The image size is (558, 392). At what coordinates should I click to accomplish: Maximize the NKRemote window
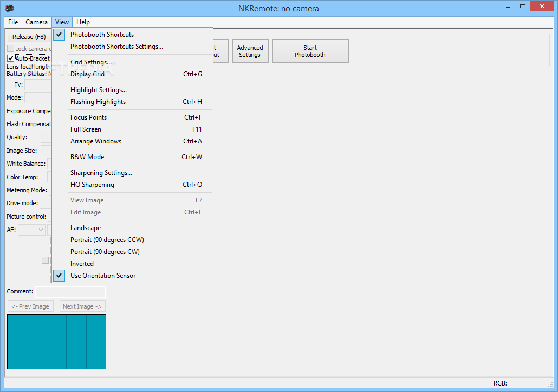point(522,6)
